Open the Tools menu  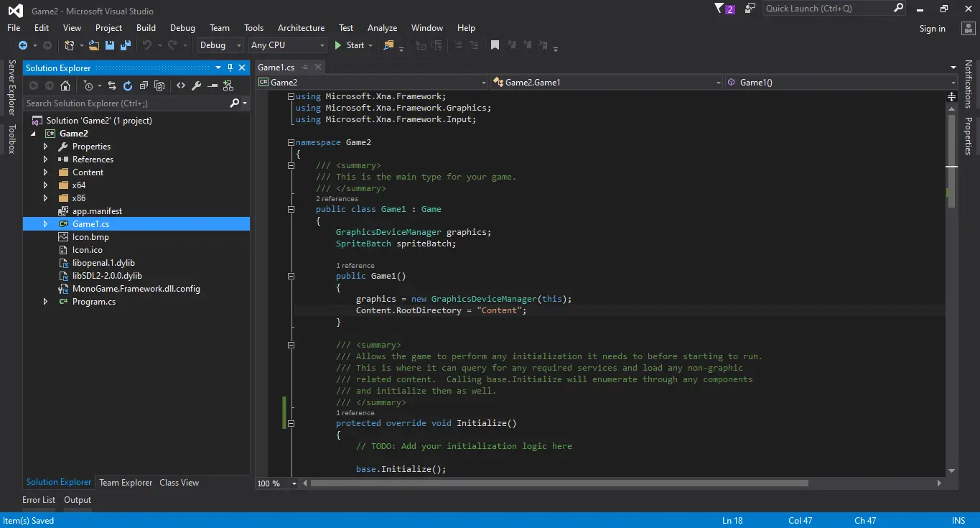253,28
